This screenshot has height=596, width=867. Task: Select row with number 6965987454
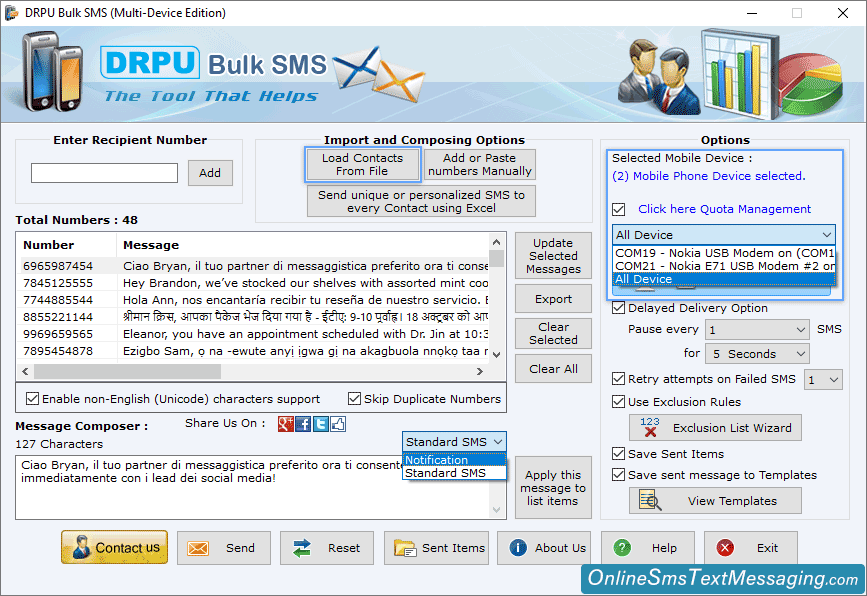pyautogui.click(x=254, y=266)
